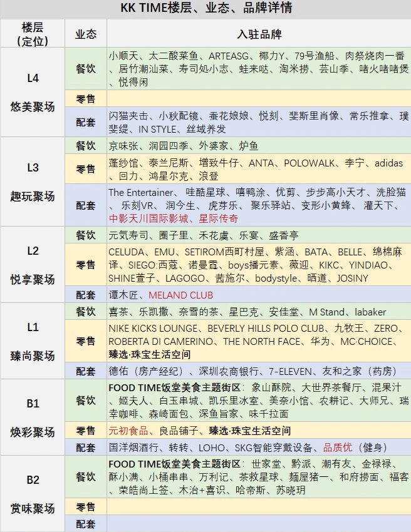Screen dimensions: 411x532
Task: Click the red text 中影天川国际影城
Action: tap(148, 218)
